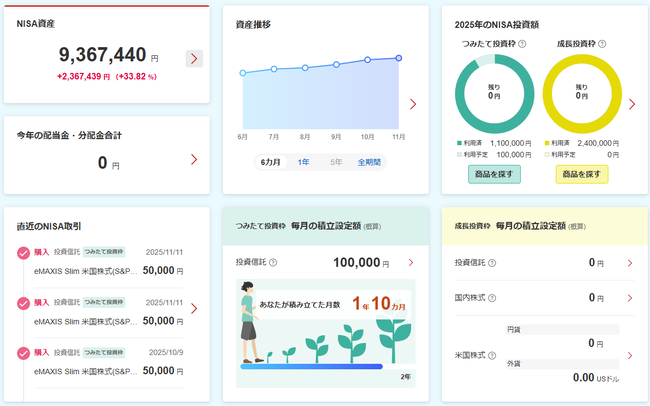This screenshot has width=650, height=406.
Task: Click check icon of second 2025/11/11 purchase
Action: click(23, 304)
